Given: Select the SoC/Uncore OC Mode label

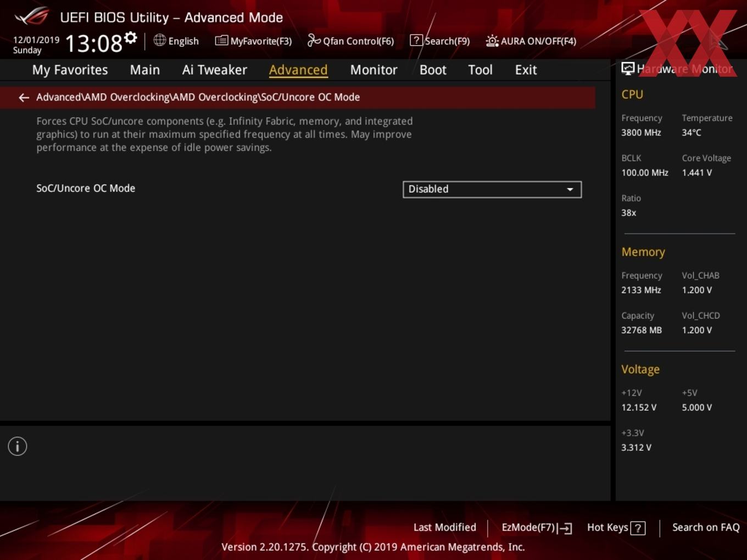Looking at the screenshot, I should pos(86,188).
